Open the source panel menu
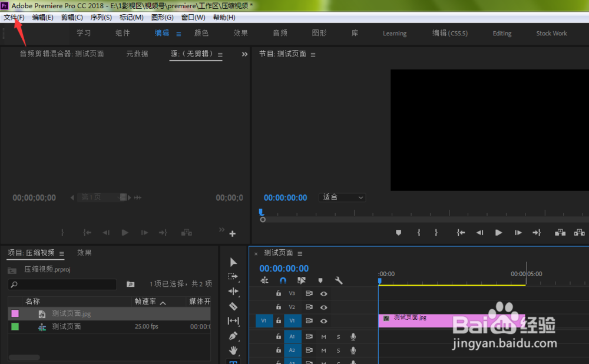 pyautogui.click(x=220, y=55)
